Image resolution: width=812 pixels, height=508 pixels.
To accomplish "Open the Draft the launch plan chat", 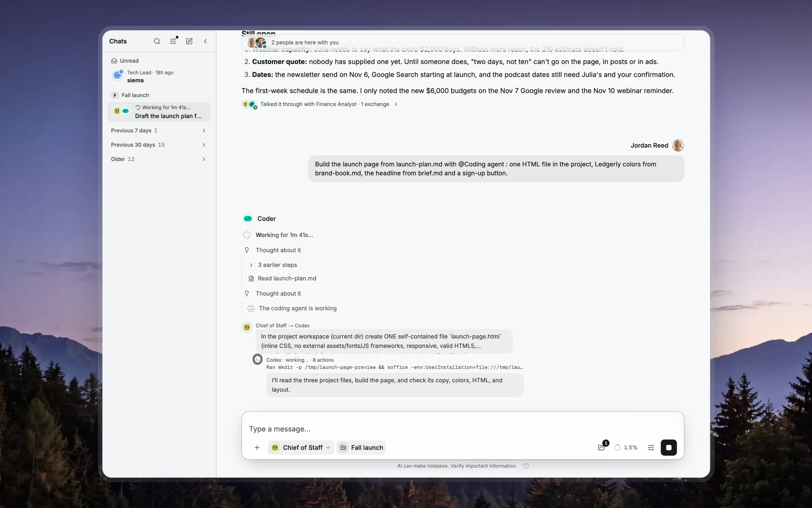I will [159, 112].
